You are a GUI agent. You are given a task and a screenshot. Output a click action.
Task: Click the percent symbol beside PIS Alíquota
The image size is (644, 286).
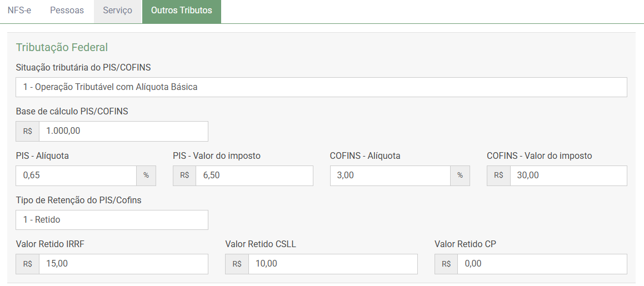(x=146, y=175)
